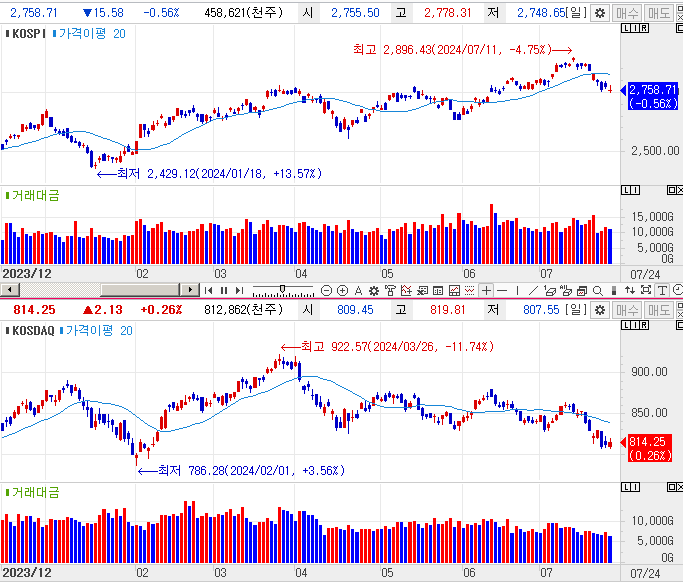
Task: Click the KOSDAQ 매도 sell button
Action: 659,310
